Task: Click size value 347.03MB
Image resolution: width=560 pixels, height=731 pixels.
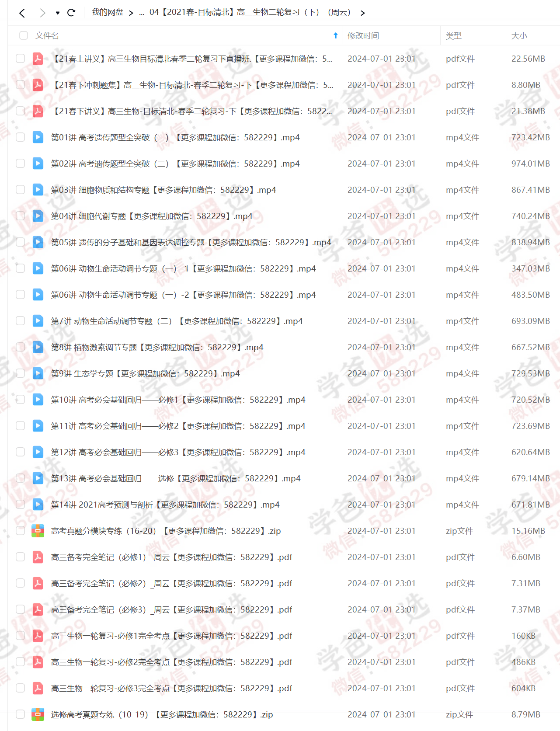Action: point(531,268)
